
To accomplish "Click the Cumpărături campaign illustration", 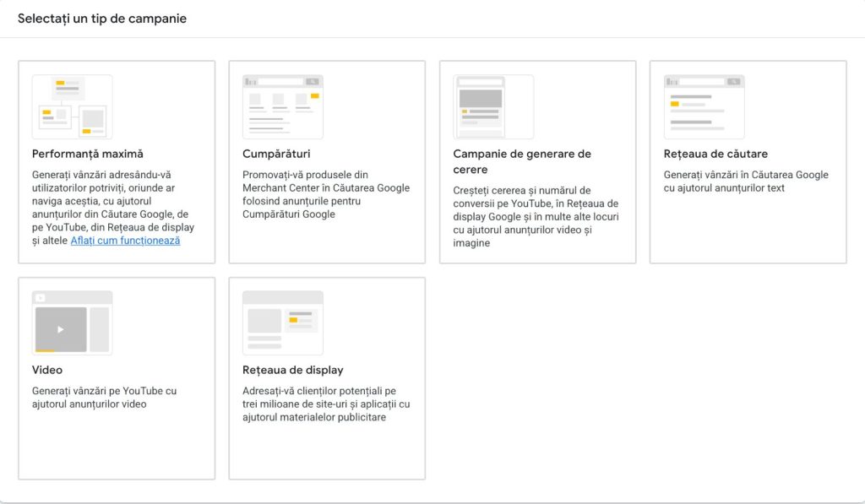I will pyautogui.click(x=283, y=107).
